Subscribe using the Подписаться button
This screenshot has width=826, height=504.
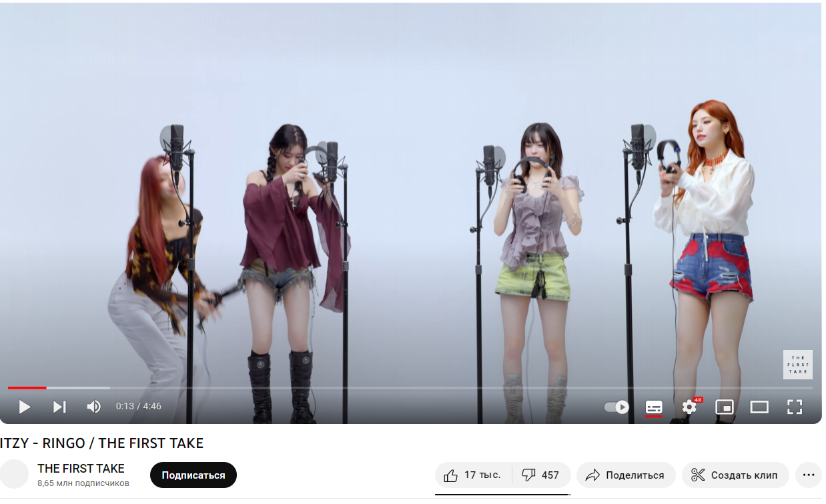pos(193,475)
